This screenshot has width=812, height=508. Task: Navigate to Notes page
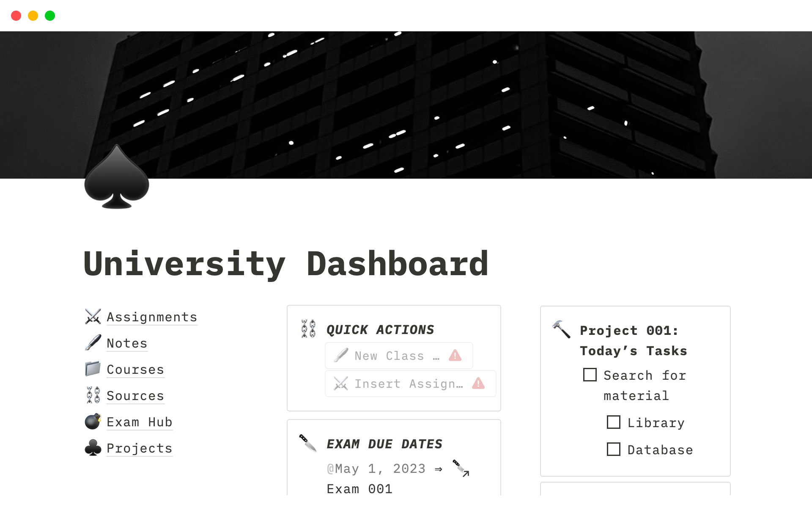point(126,342)
